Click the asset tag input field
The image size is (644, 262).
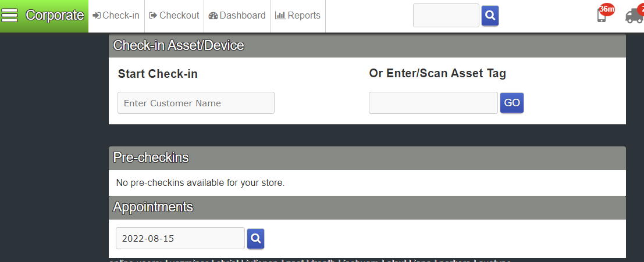[x=433, y=103]
